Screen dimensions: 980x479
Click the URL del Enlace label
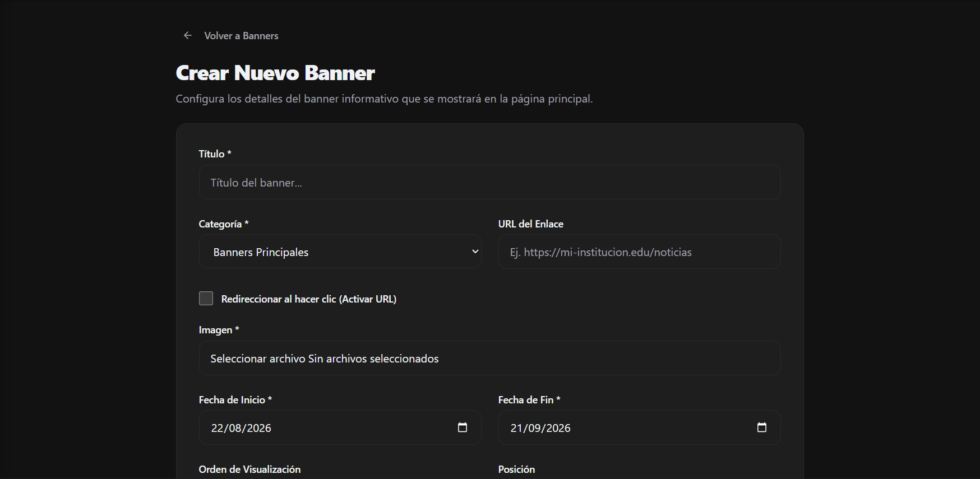(x=530, y=224)
